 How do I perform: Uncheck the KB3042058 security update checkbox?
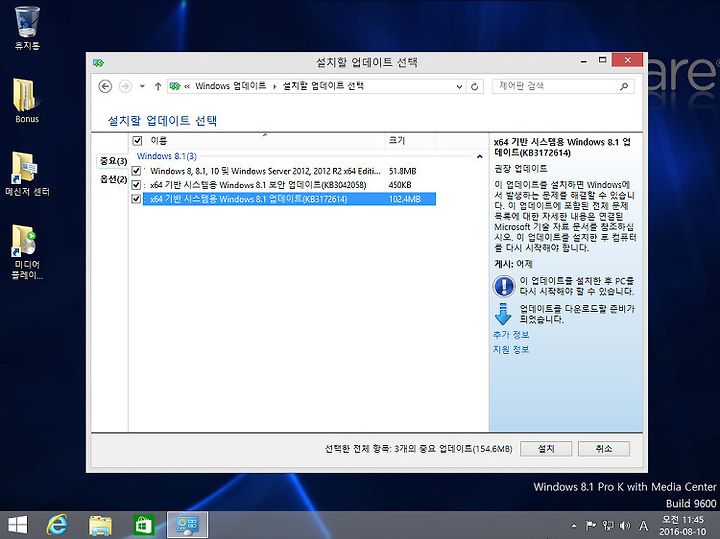coord(136,185)
